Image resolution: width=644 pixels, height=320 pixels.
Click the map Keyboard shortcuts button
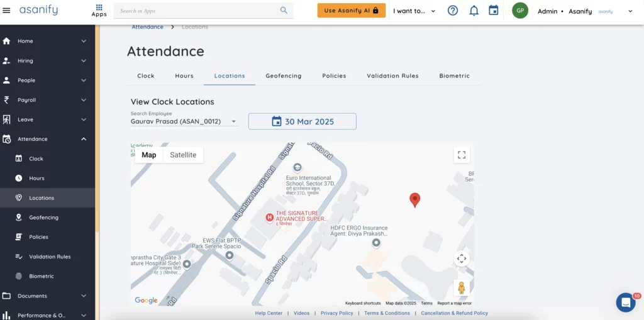point(363,303)
